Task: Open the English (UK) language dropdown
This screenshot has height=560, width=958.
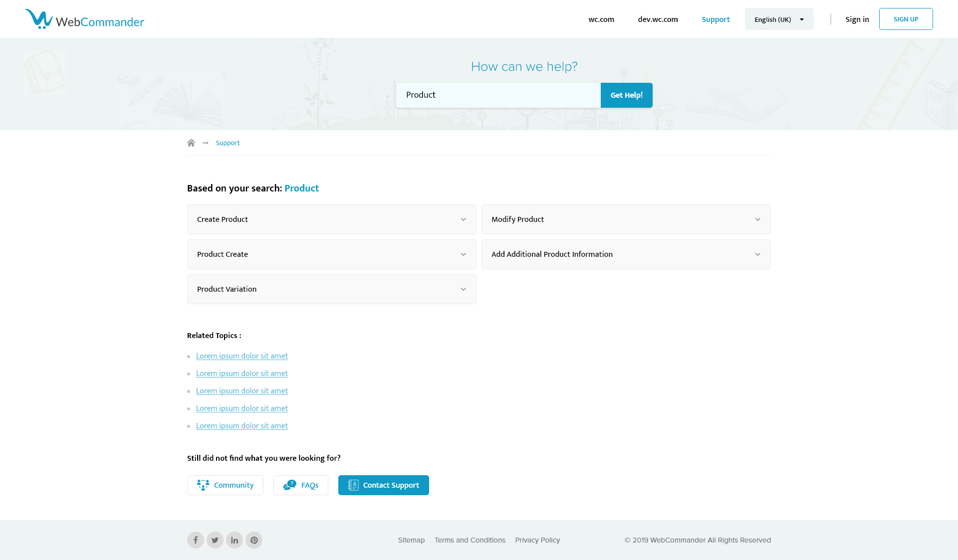Action: pos(779,19)
